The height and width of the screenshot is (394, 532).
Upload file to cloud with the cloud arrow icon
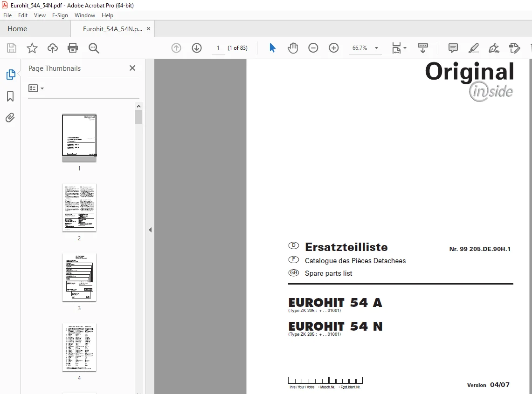click(53, 48)
